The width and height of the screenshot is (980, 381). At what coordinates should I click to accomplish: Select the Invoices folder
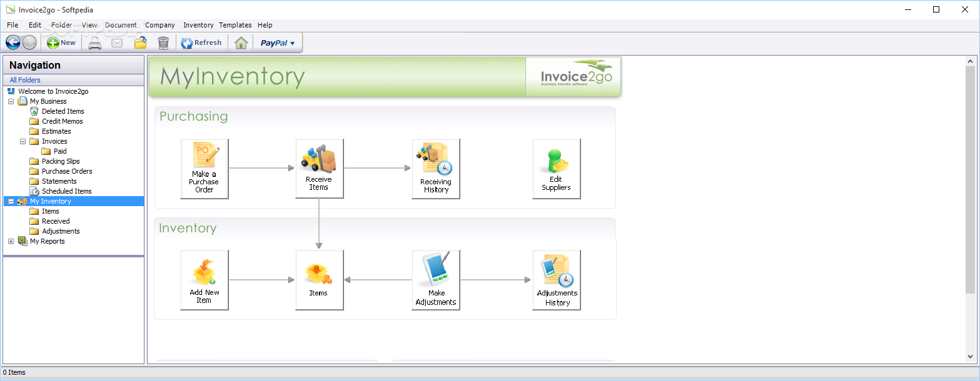[x=54, y=141]
